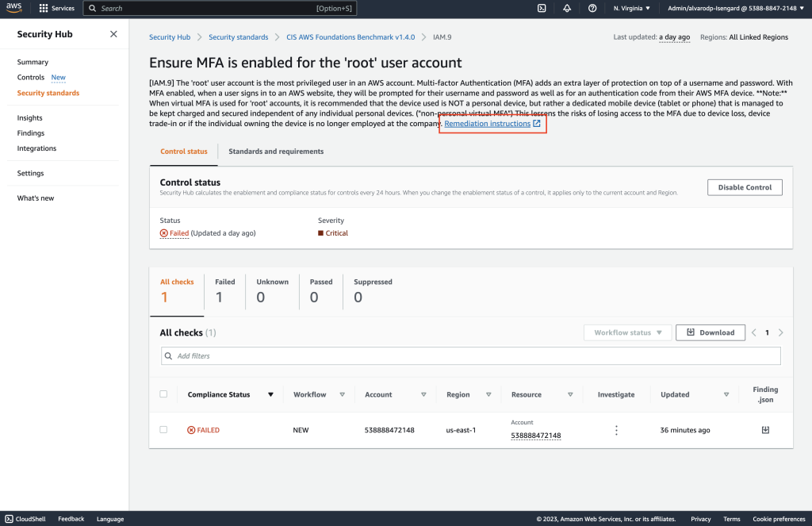Open the Admin account menu dropdown

coord(735,8)
